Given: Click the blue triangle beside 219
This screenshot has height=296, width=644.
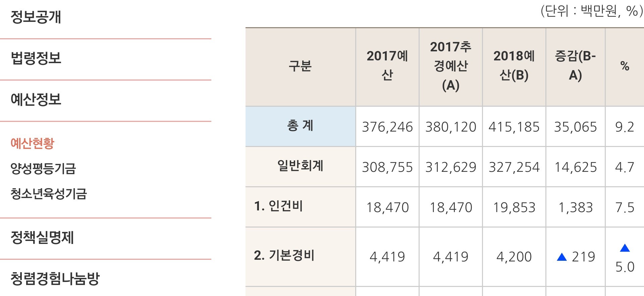Looking at the screenshot, I should (x=561, y=257).
